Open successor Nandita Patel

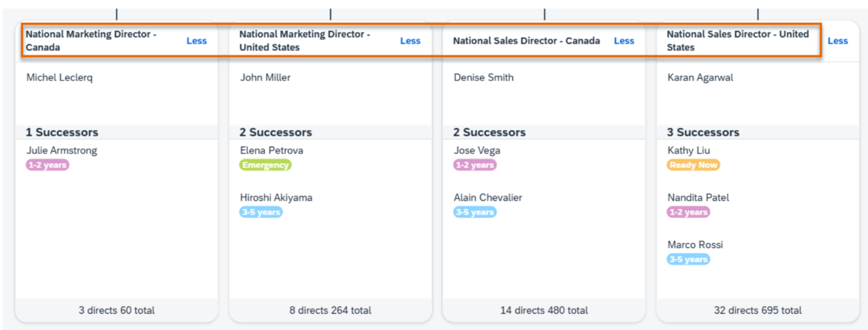tap(698, 197)
